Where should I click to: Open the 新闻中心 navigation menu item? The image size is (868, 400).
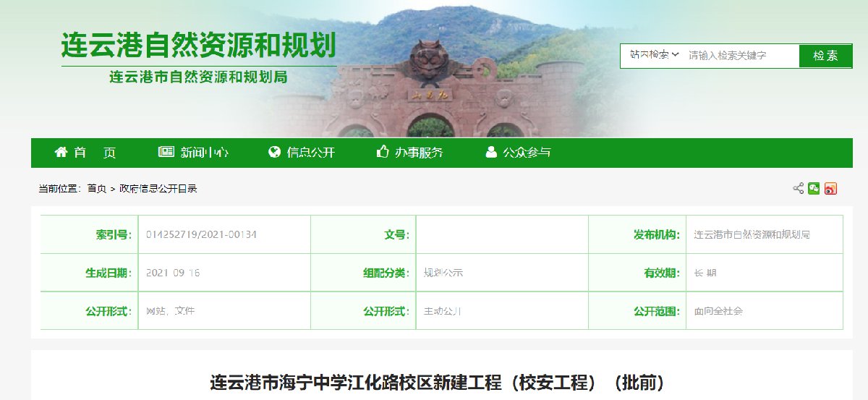pyautogui.click(x=193, y=153)
